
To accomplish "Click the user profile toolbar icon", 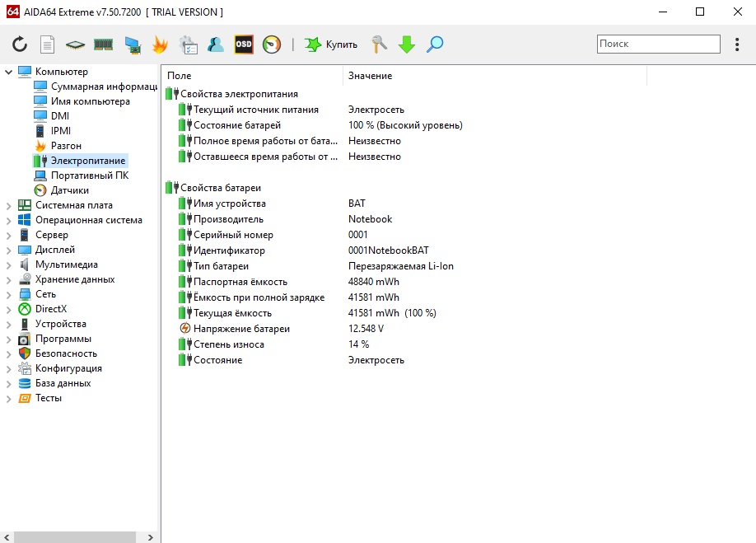I will [x=216, y=44].
